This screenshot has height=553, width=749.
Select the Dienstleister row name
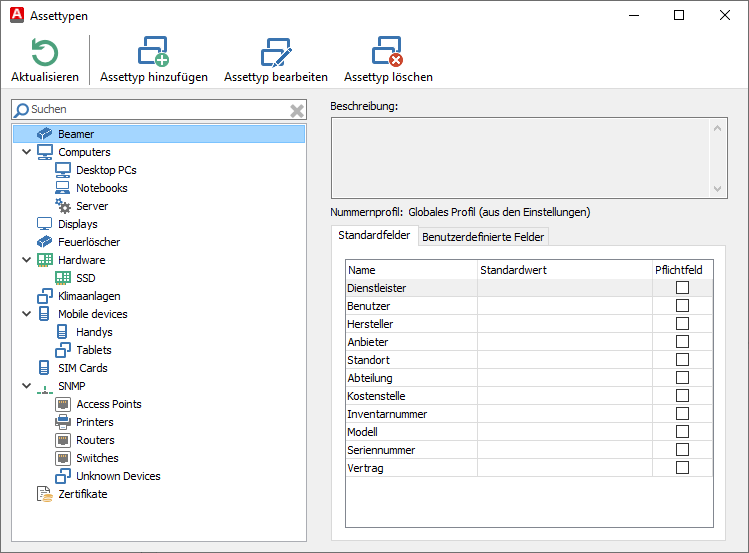pos(376,288)
